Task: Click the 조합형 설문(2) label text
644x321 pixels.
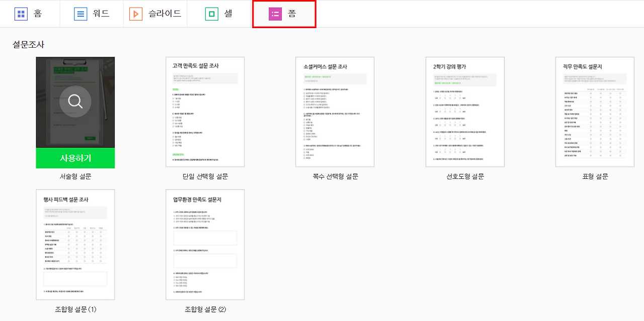Action: tap(205, 310)
